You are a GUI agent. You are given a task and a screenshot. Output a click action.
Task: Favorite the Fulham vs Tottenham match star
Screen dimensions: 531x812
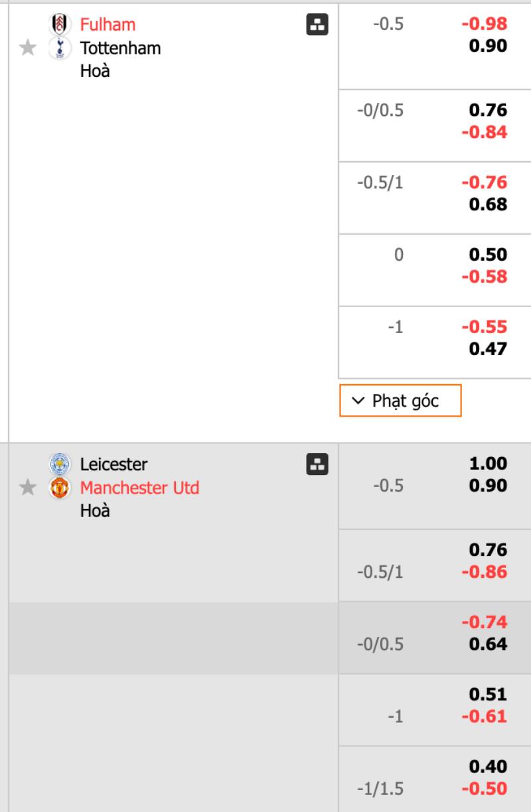pos(27,48)
